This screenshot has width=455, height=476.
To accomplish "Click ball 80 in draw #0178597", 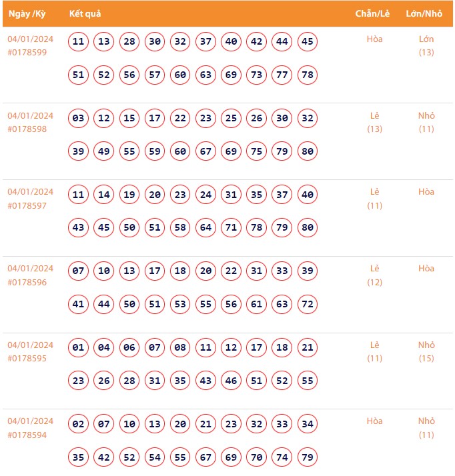I will pyautogui.click(x=308, y=227).
